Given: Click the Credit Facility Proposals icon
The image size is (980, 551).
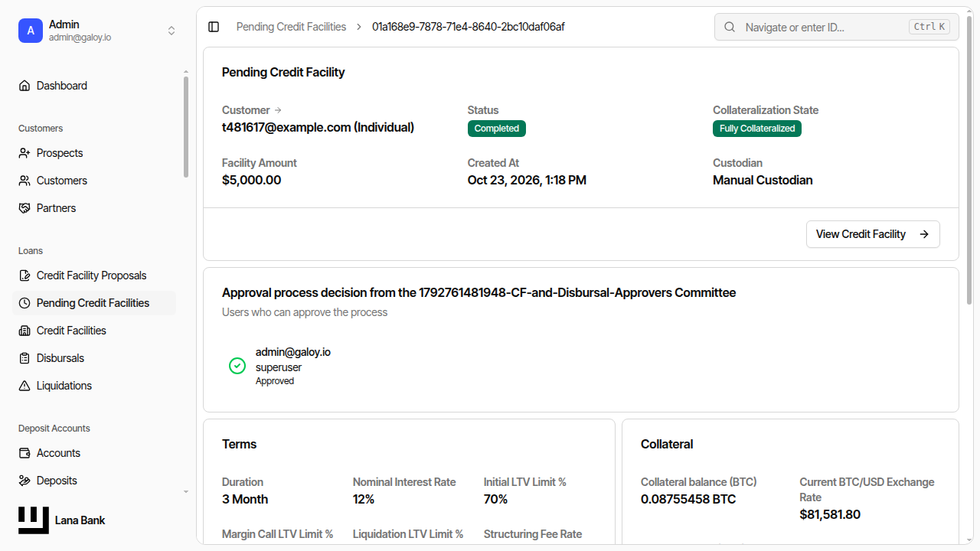Looking at the screenshot, I should pos(24,275).
